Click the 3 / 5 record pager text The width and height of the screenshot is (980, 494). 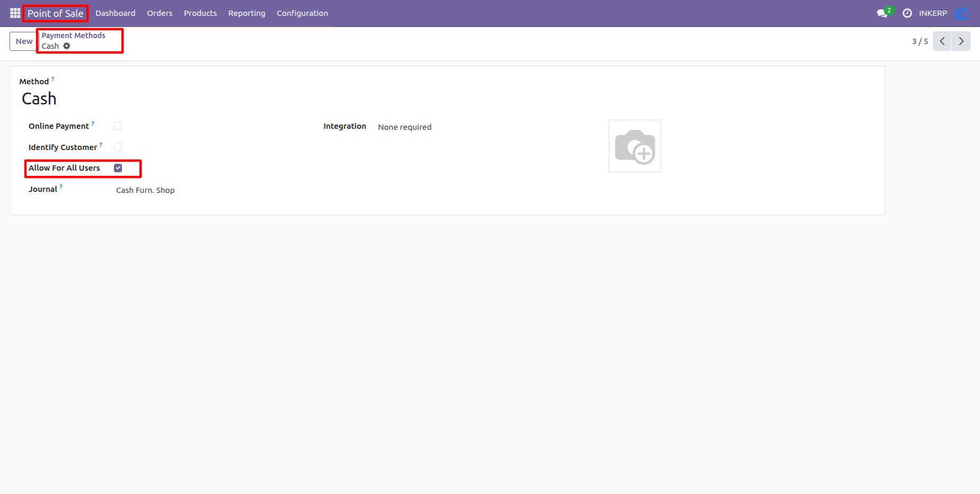[x=920, y=41]
